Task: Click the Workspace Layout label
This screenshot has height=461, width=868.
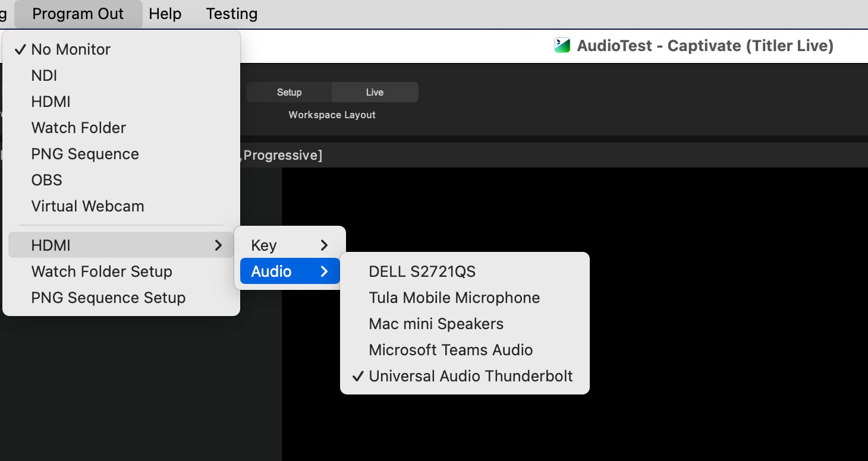Action: pos(332,115)
